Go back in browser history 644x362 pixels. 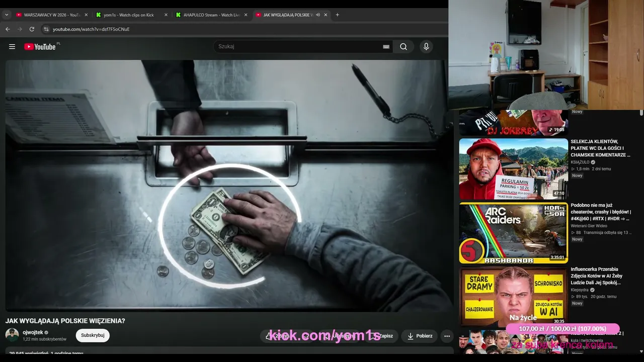pos(8,29)
